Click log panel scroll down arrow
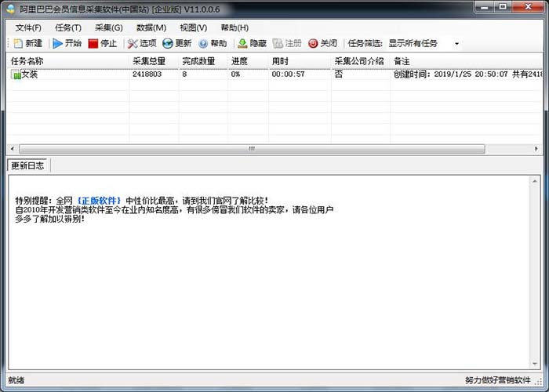The width and height of the screenshot is (549, 392). click(535, 364)
